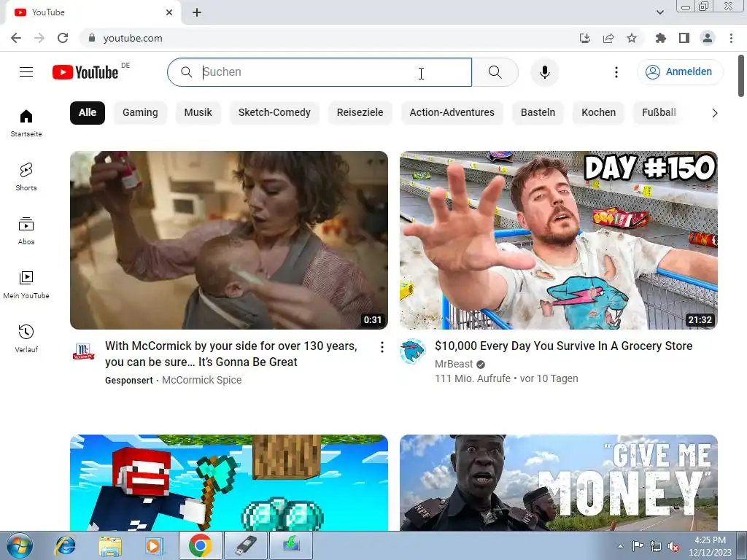Image resolution: width=747 pixels, height=560 pixels.
Task: View site information lock icon
Action: (x=92, y=38)
